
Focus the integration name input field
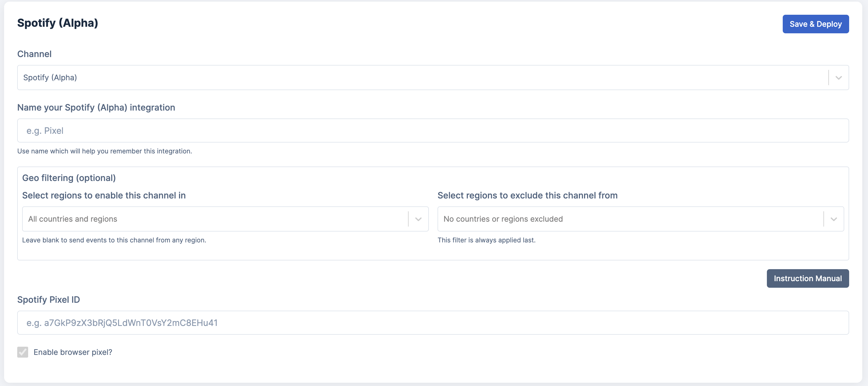pos(433,130)
